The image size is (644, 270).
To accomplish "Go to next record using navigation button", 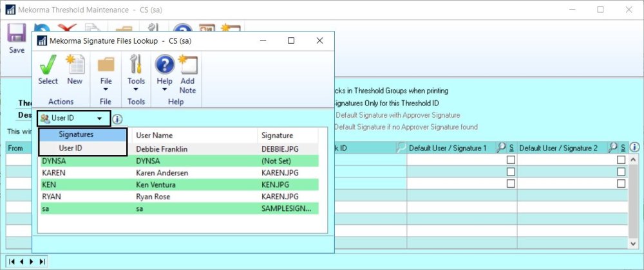I will 32,262.
